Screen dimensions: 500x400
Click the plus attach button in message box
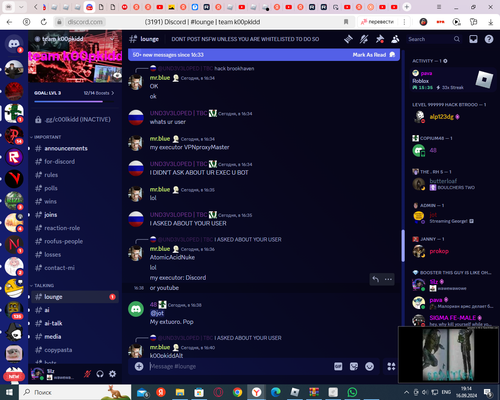pos(139,366)
